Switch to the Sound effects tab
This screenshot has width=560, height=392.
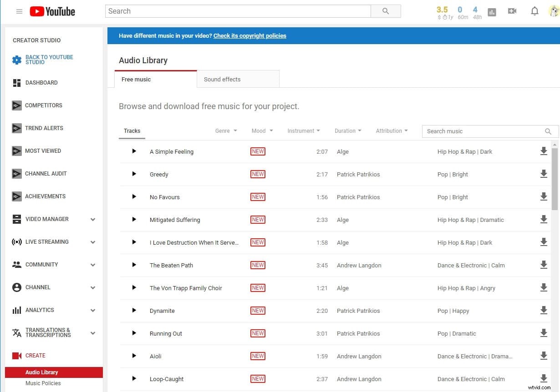coord(222,79)
